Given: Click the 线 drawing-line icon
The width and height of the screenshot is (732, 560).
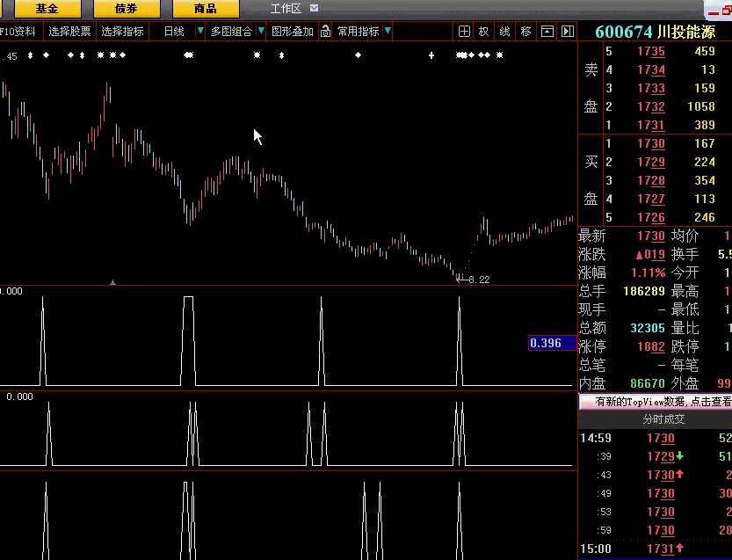Looking at the screenshot, I should pyautogui.click(x=504, y=32).
